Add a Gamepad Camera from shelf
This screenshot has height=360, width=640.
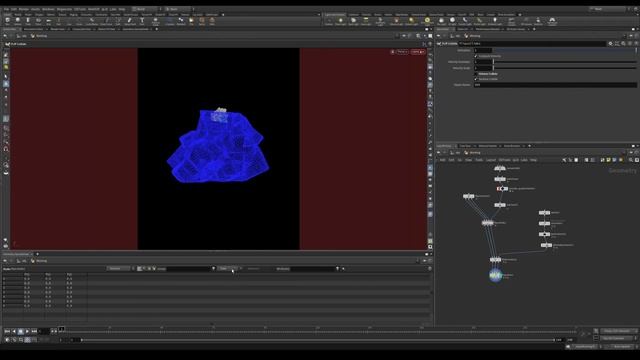pyautogui.click(x=552, y=21)
